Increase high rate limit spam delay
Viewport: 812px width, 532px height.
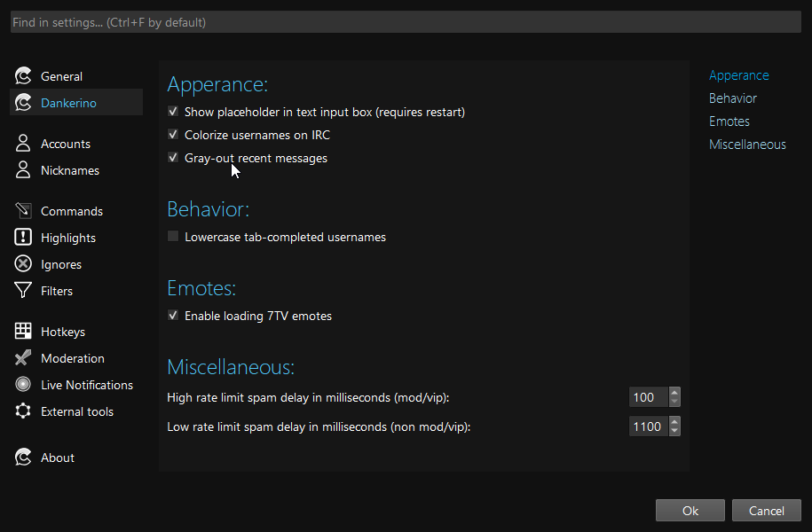click(x=674, y=393)
